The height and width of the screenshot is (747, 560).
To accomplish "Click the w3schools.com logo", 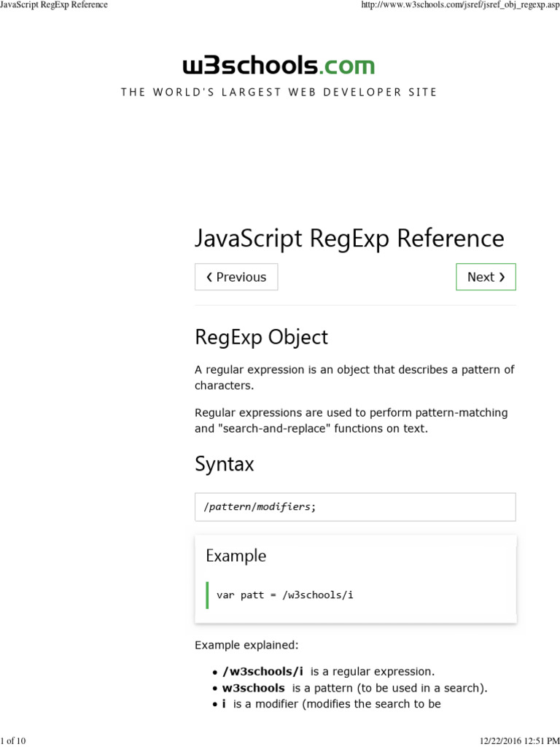I will click(279, 66).
